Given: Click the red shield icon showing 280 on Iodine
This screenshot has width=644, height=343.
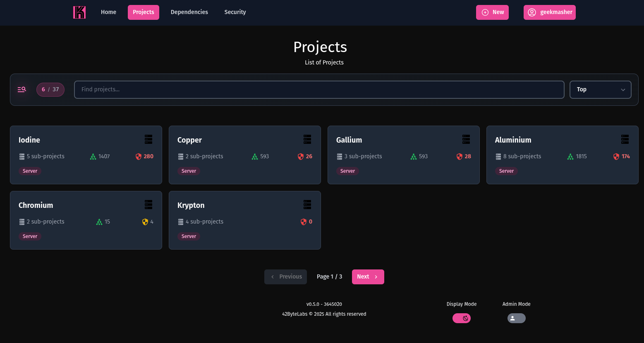Looking at the screenshot, I should point(138,156).
